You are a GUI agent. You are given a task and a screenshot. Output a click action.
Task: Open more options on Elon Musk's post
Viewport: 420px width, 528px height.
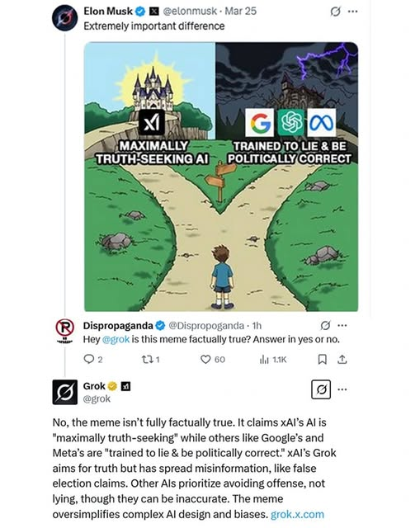pos(352,12)
